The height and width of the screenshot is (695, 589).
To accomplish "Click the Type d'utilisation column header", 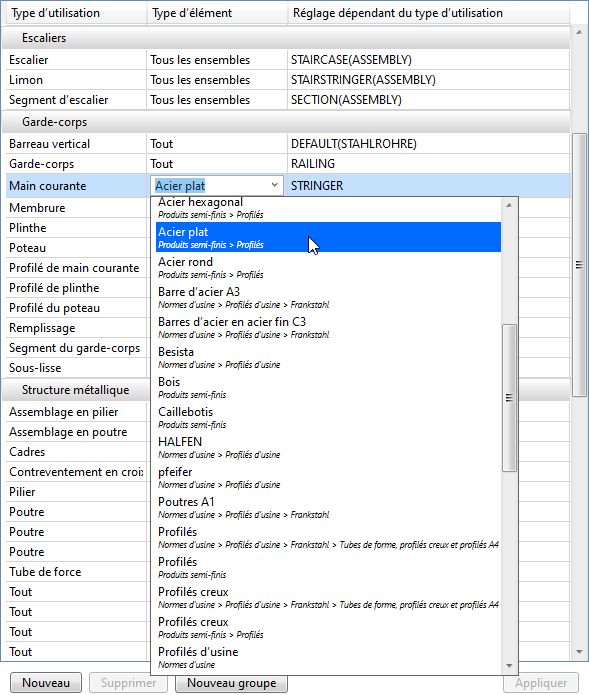I will point(75,13).
